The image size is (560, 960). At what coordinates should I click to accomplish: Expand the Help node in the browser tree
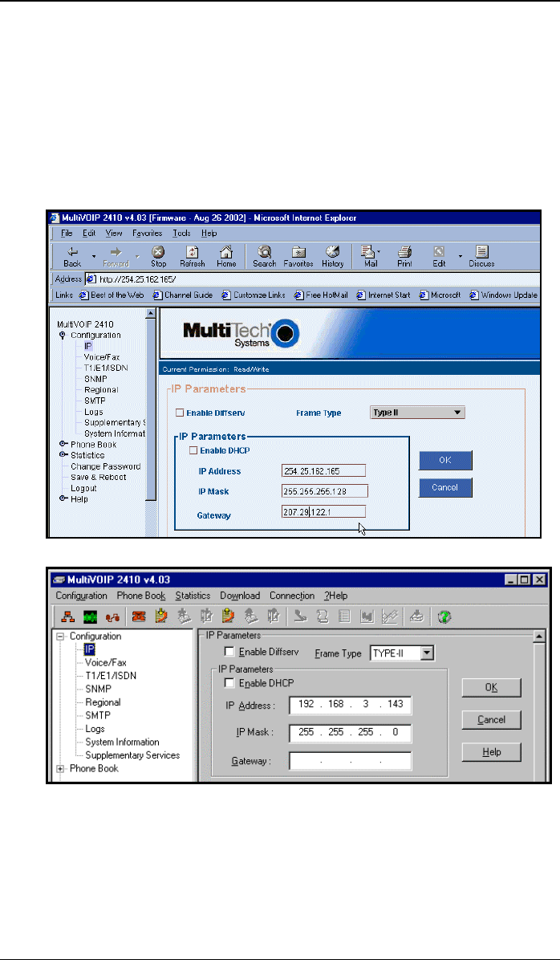(x=63, y=499)
